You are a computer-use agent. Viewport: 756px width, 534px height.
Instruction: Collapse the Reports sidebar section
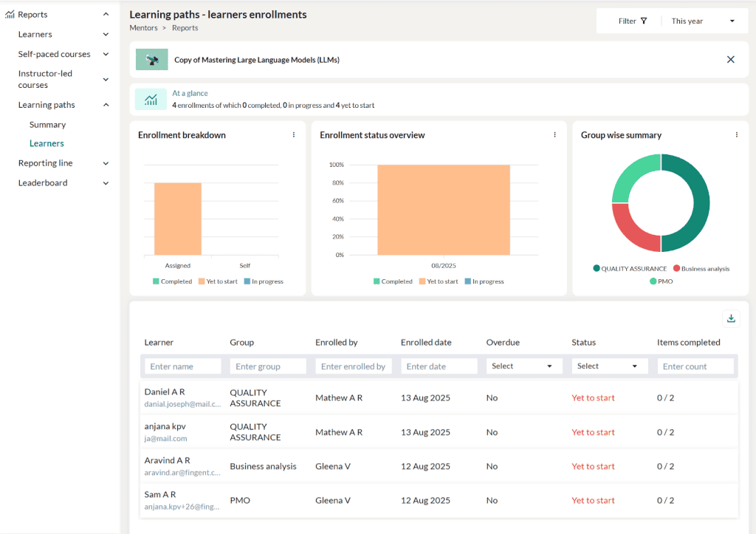tap(106, 15)
